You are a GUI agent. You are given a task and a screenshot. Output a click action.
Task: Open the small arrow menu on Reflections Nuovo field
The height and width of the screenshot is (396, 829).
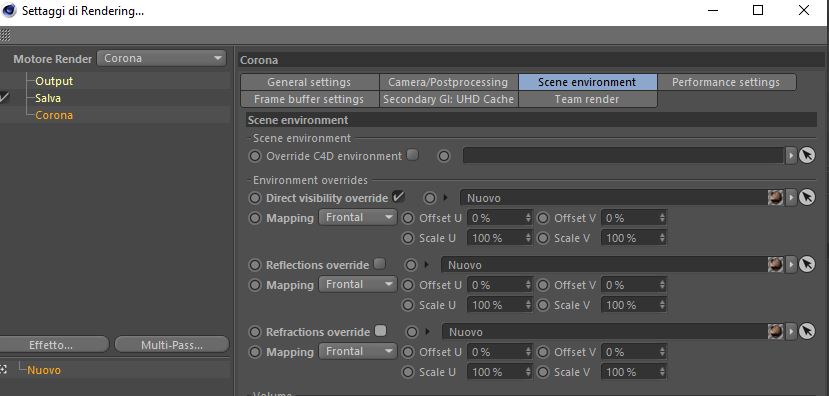point(791,264)
